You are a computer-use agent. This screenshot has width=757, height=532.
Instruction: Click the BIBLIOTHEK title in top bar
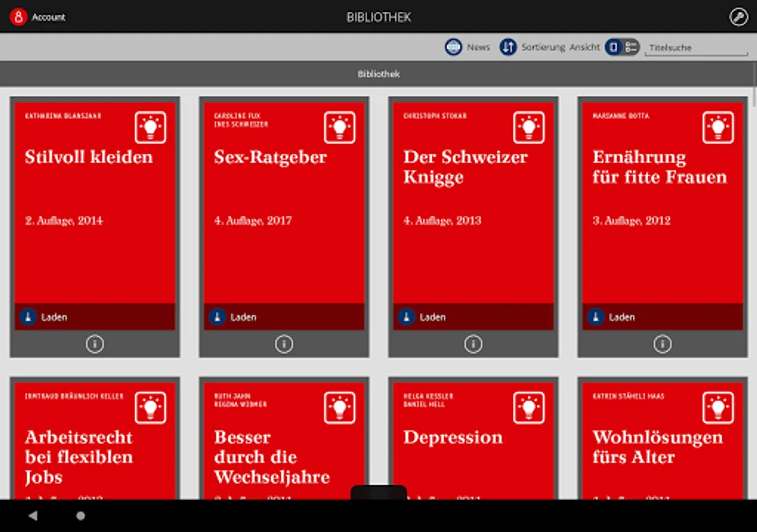[x=378, y=17]
